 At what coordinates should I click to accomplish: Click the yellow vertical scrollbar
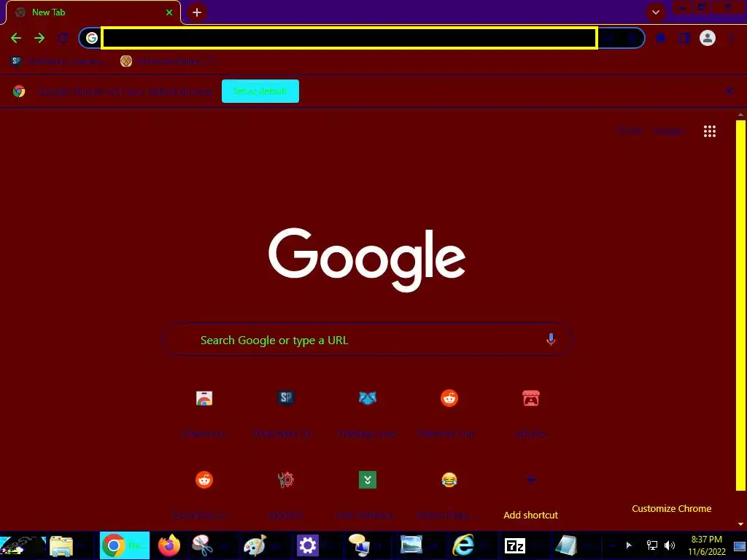tap(740, 306)
